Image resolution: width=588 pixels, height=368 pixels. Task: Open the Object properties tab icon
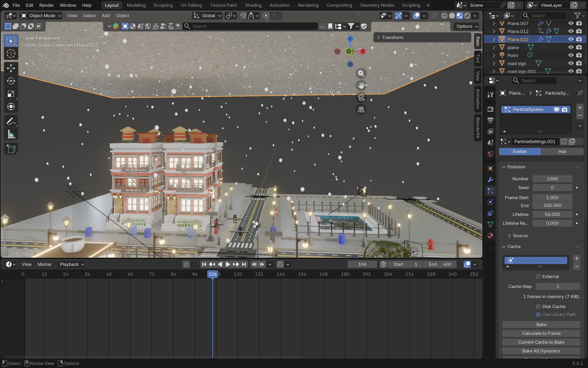click(x=490, y=168)
